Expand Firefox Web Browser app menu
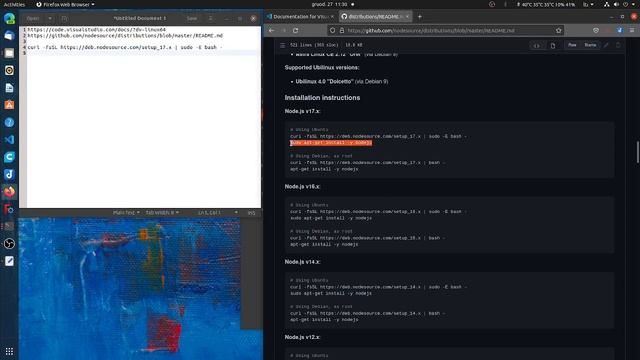The height and width of the screenshot is (360, 640). tap(65, 4)
